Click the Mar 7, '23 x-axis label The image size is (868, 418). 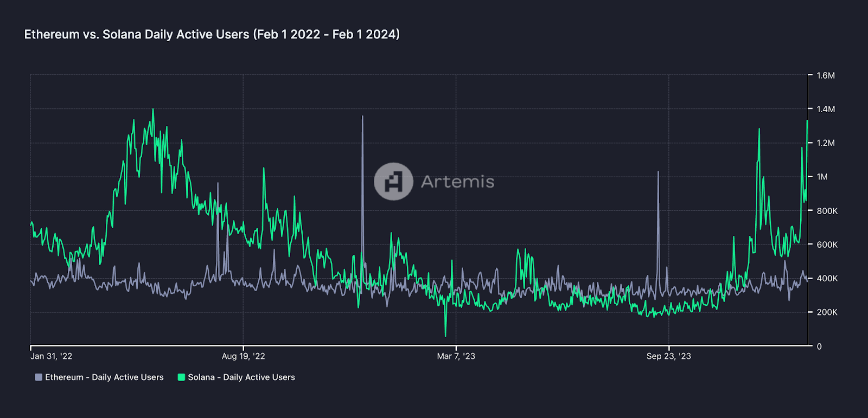(x=456, y=356)
